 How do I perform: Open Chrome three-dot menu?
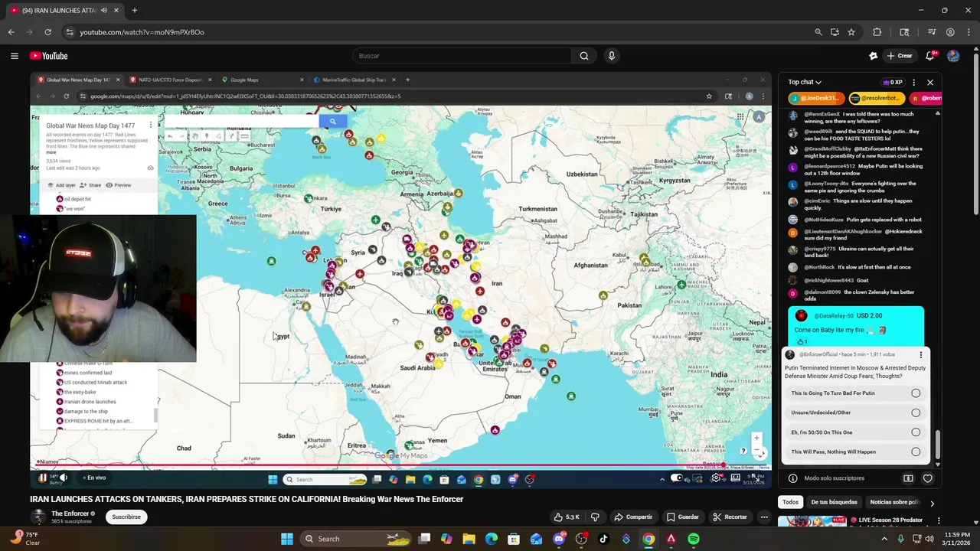[x=968, y=32]
